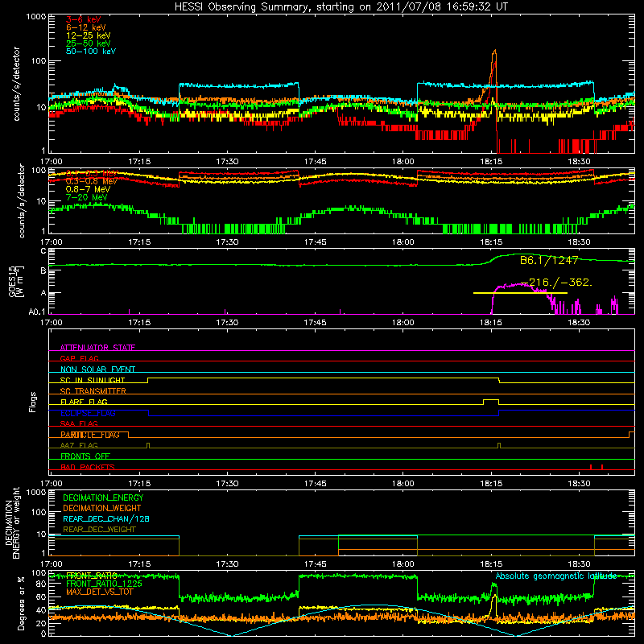Select the NON_SOLAR_EVENT flag label
Image resolution: width=644 pixels, height=644 pixels.
[x=97, y=369]
